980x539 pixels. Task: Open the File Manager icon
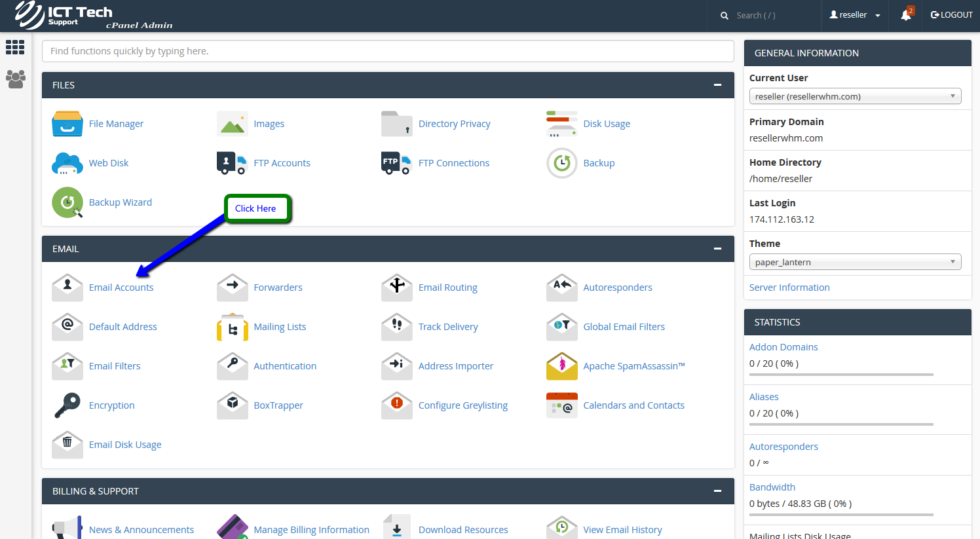(67, 124)
